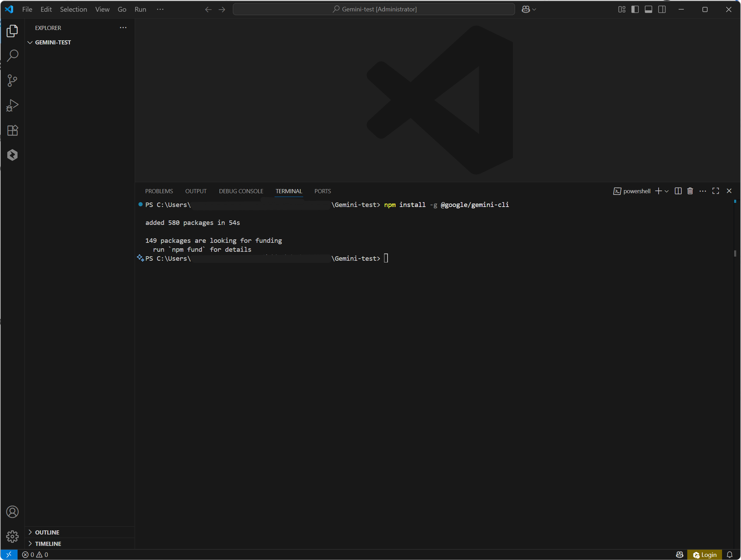The width and height of the screenshot is (741, 560).
Task: Kill terminal with the trash icon
Action: point(690,191)
